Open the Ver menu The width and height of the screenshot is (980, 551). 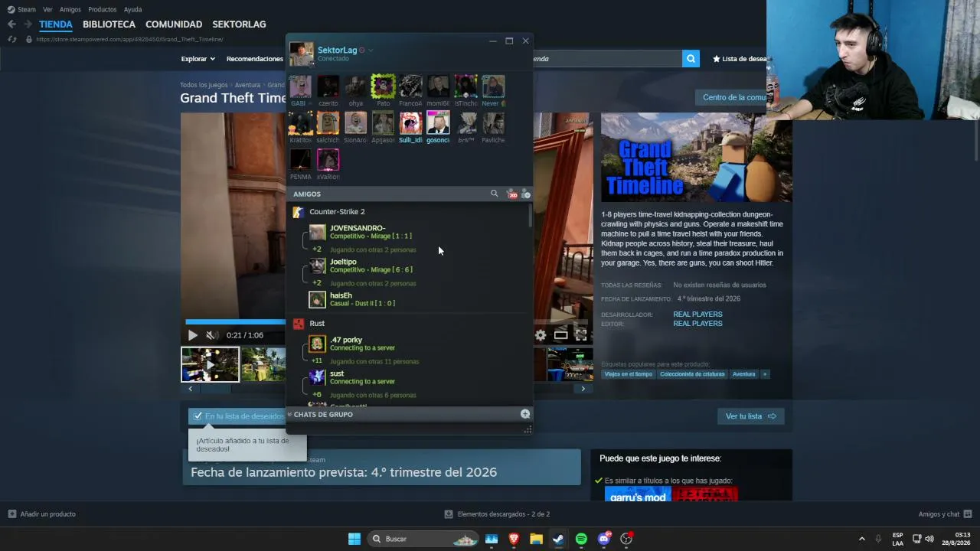pos(47,9)
